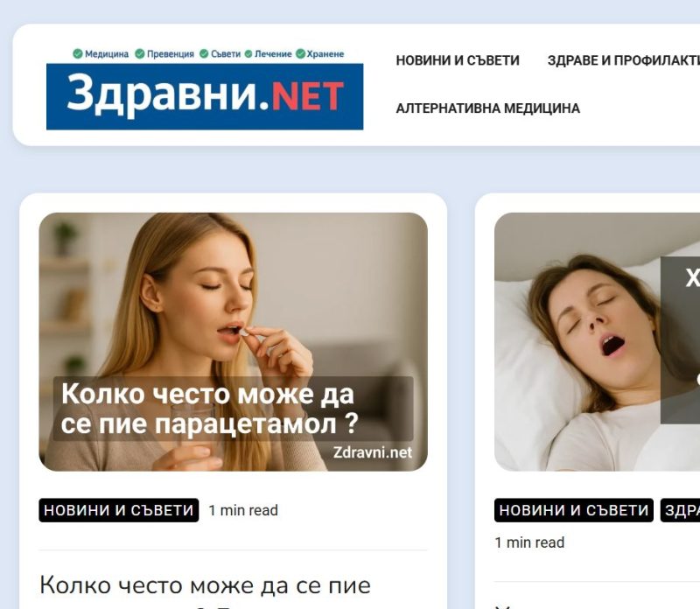700x609 pixels.
Task: Open the Новини и съвети menu item
Action: point(458,60)
